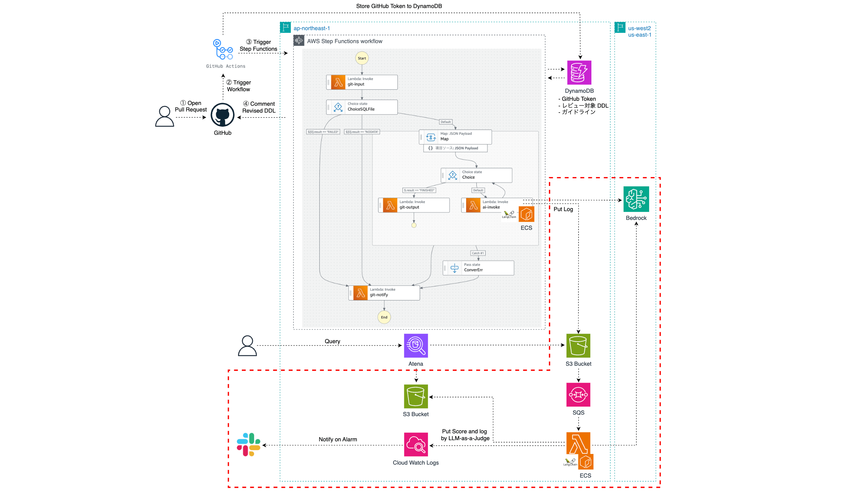The height and width of the screenshot is (494, 868).
Task: Click the Open Pull Request label
Action: point(191,107)
